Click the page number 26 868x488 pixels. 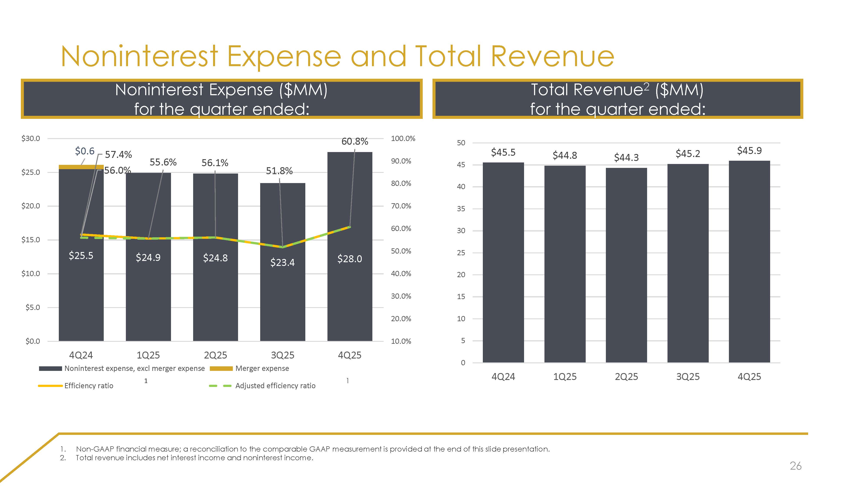[x=795, y=466]
